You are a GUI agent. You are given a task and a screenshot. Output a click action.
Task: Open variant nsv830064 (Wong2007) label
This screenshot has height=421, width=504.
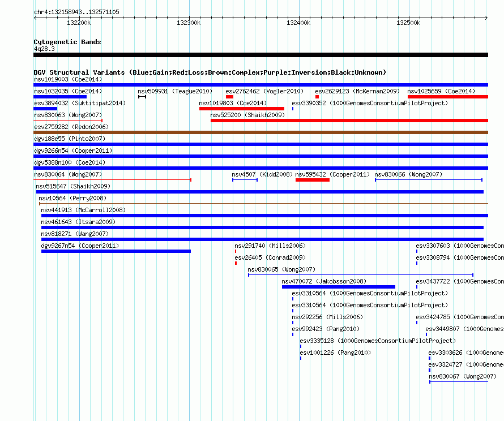tap(68, 174)
